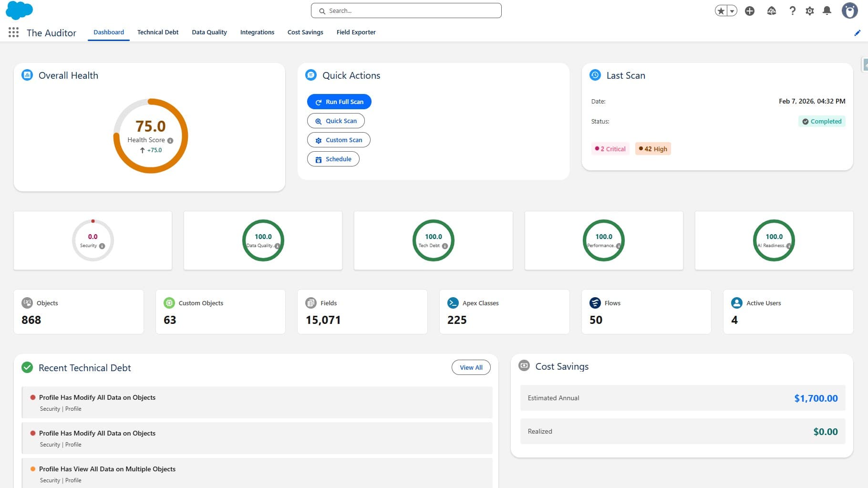Open the Notifications bell icon
This screenshot has height=488, width=868.
click(827, 10)
